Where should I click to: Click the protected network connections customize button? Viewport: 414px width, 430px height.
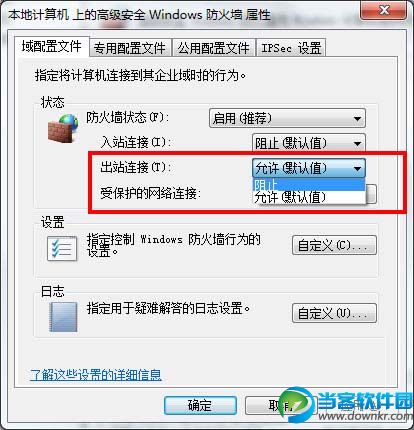point(371,194)
